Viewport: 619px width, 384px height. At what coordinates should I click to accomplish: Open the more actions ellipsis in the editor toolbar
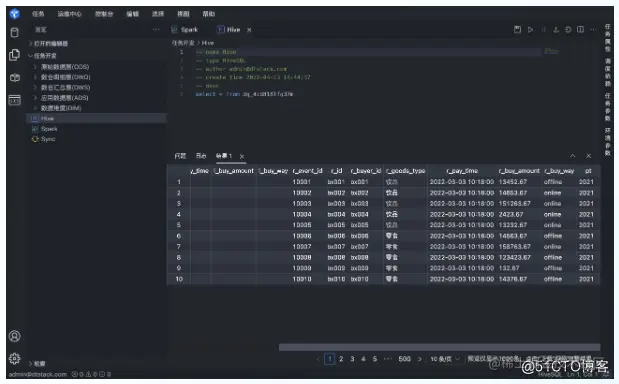pos(593,30)
